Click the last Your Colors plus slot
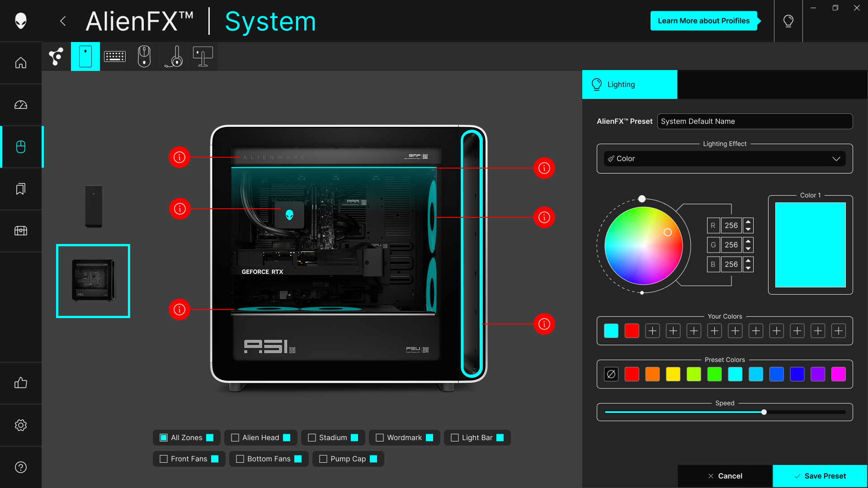 pyautogui.click(x=839, y=331)
